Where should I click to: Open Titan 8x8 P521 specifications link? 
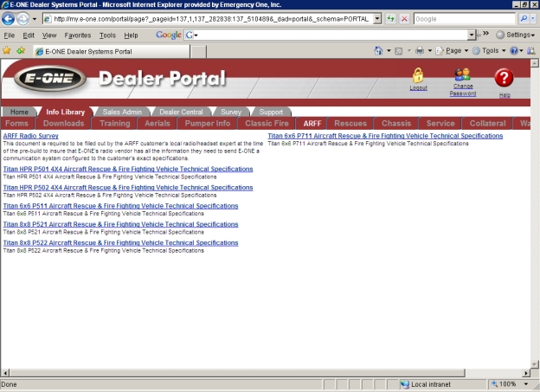click(120, 224)
